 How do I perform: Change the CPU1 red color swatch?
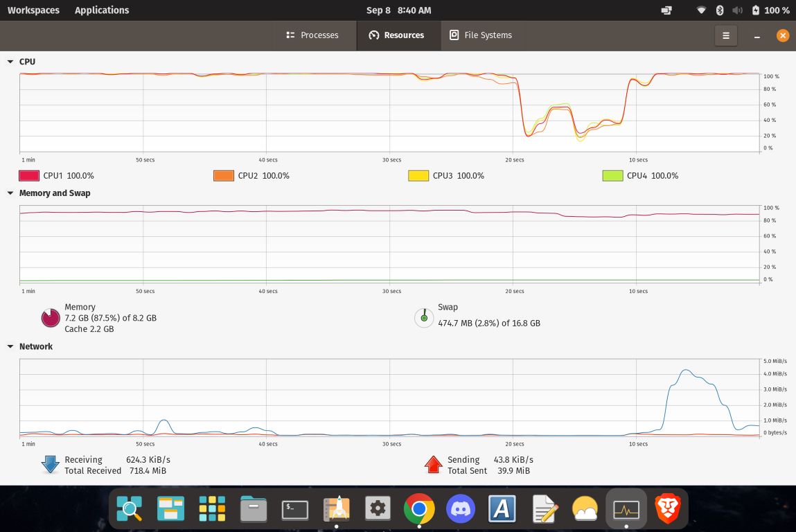tap(29, 176)
